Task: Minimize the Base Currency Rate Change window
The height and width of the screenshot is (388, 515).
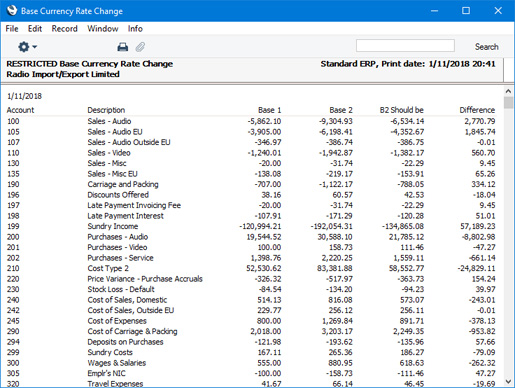Action: click(434, 11)
